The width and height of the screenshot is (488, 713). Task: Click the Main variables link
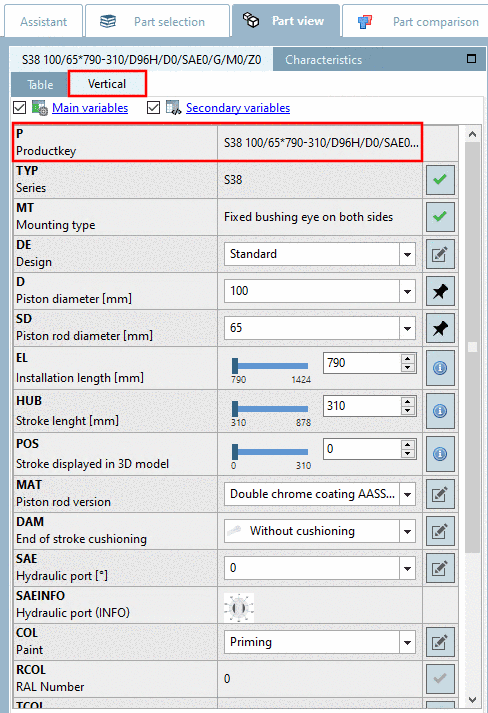pyautogui.click(x=90, y=108)
